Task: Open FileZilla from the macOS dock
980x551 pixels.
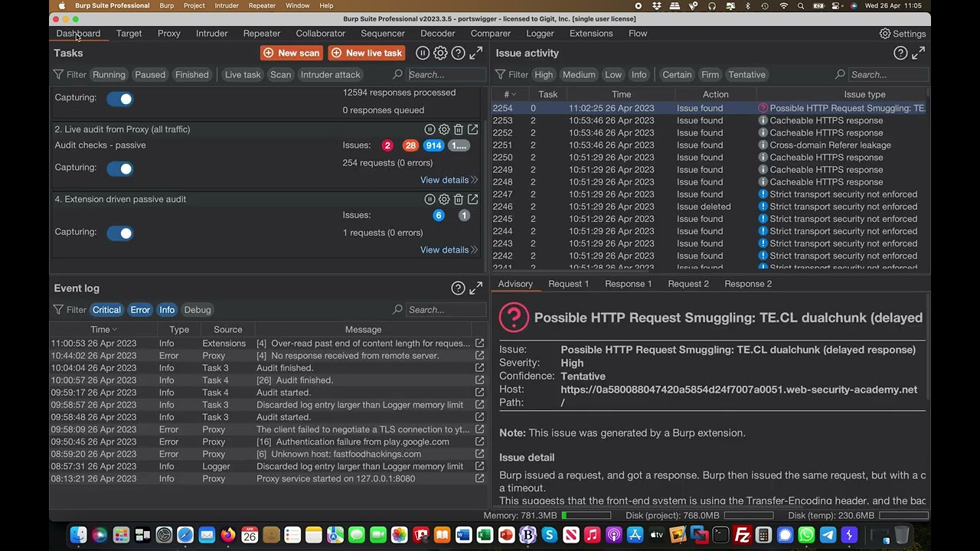Action: coord(742,535)
